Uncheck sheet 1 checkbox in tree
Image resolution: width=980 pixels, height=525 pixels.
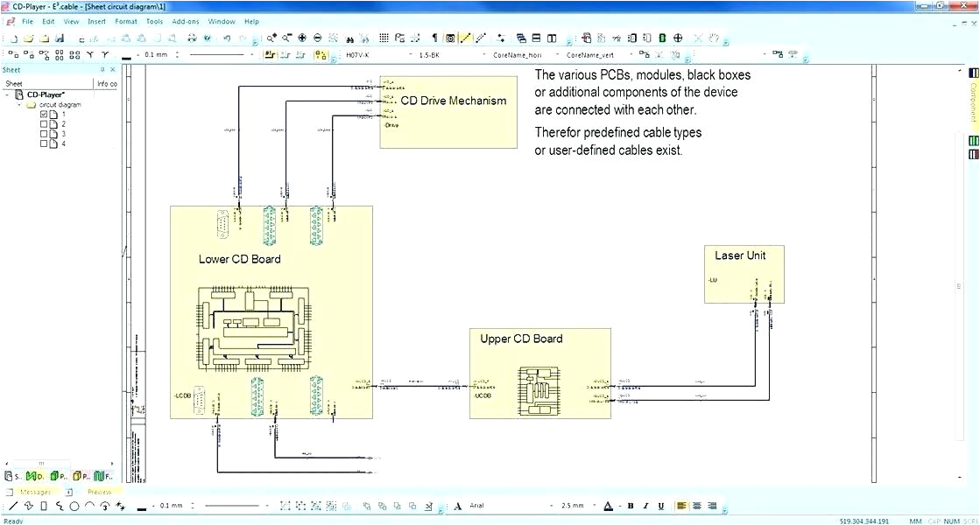tap(44, 115)
